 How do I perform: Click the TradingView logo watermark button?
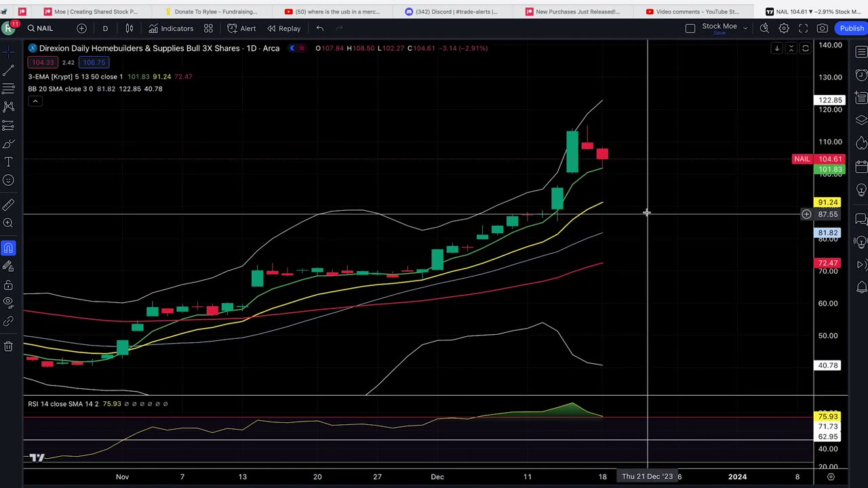pyautogui.click(x=37, y=457)
